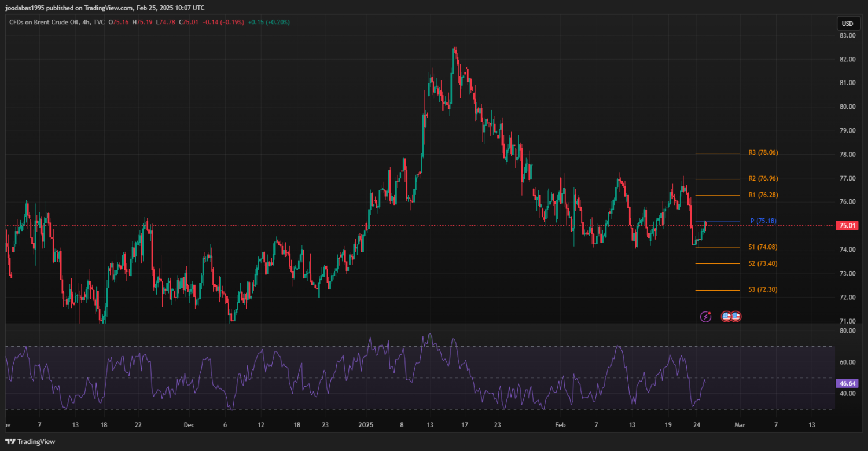Click the 81.00 price axis label
Image resolution: width=868 pixels, height=451 pixels.
[x=847, y=83]
